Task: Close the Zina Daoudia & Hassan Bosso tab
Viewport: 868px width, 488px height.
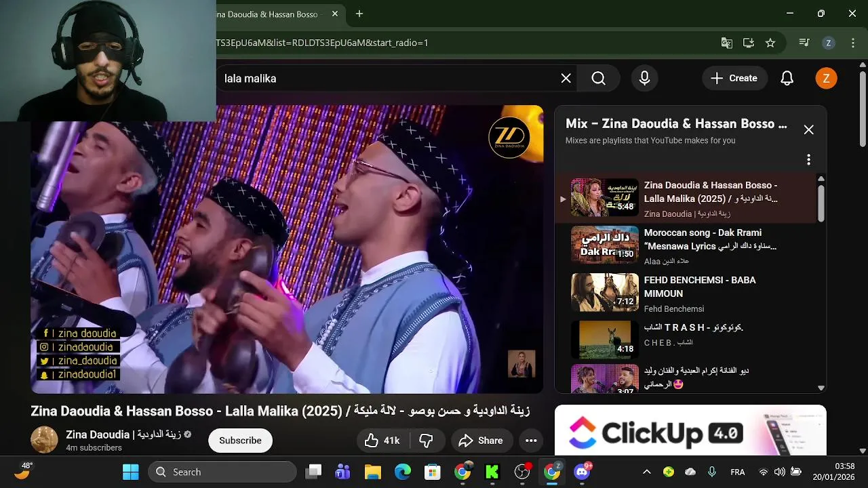Action: coord(335,14)
